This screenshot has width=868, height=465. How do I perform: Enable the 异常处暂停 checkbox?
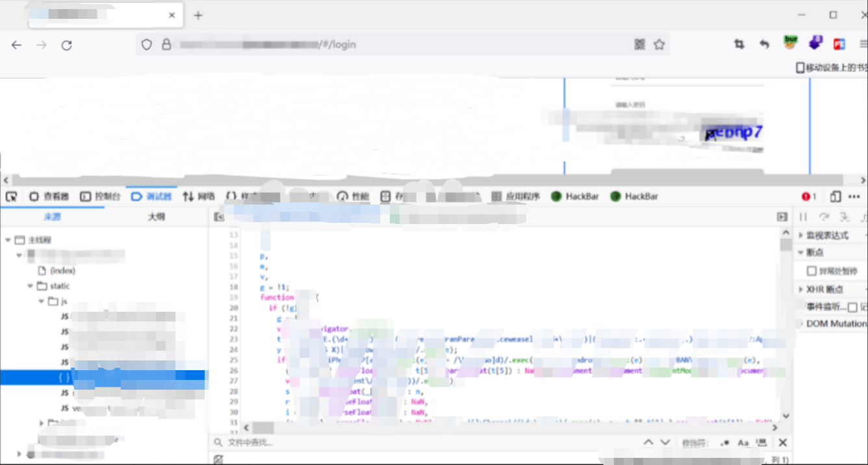point(811,271)
